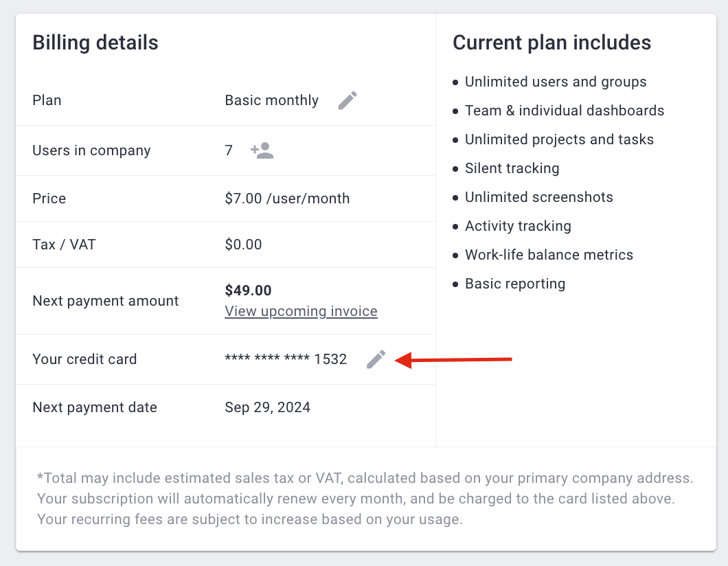
Task: Click the edit icon beside Basic monthly
Action: [x=348, y=100]
